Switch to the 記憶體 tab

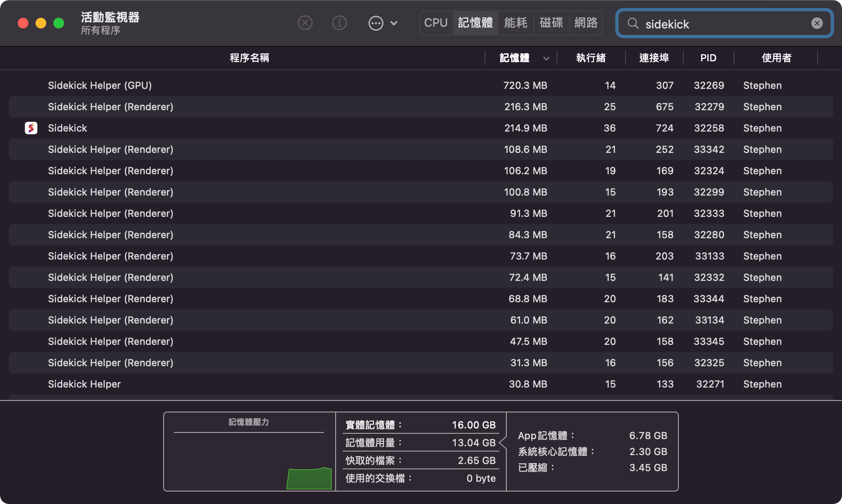(475, 23)
